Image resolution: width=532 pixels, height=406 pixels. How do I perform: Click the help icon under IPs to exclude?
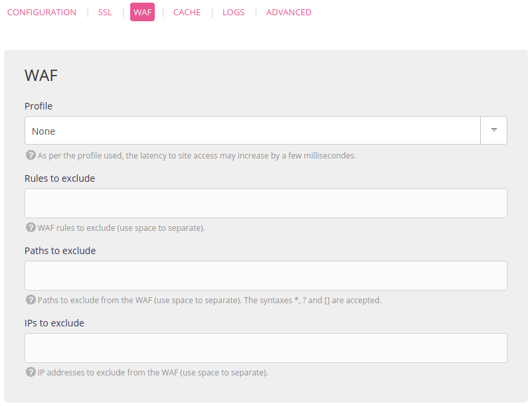tap(31, 372)
